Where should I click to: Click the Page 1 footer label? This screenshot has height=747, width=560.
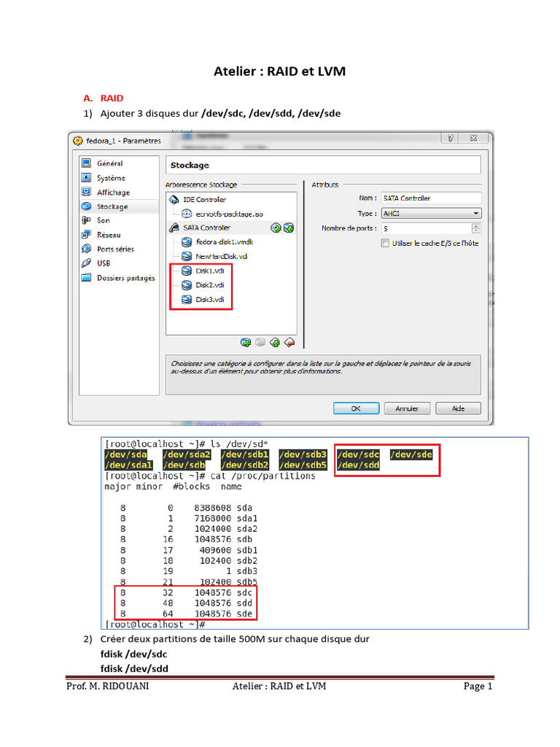point(478,686)
